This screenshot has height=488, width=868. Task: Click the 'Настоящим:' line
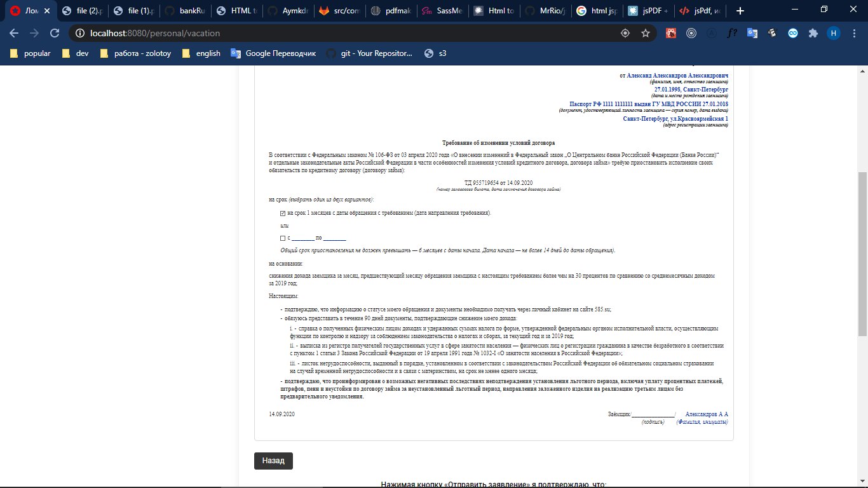283,297
